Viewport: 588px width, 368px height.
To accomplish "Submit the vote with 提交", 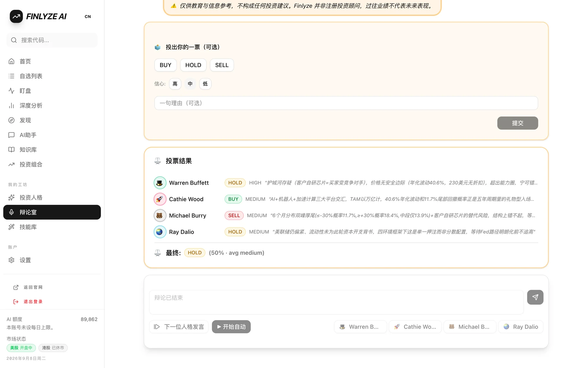I will point(517,123).
